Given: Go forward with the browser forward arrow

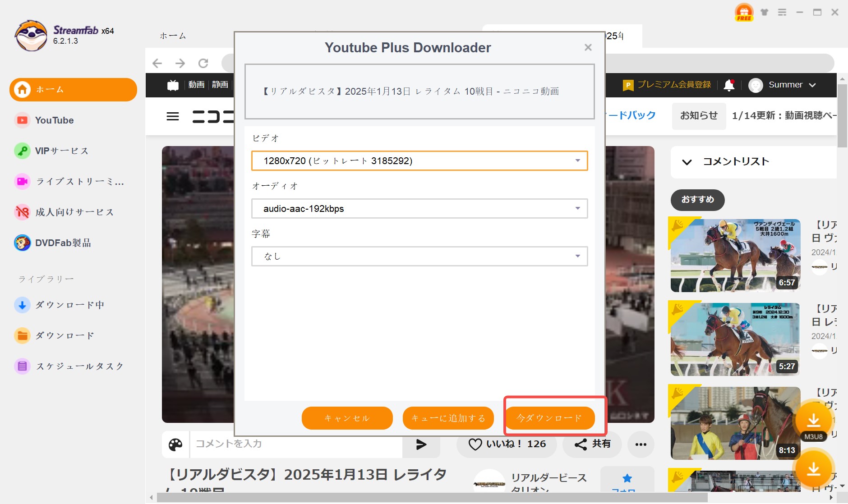Looking at the screenshot, I should point(180,63).
